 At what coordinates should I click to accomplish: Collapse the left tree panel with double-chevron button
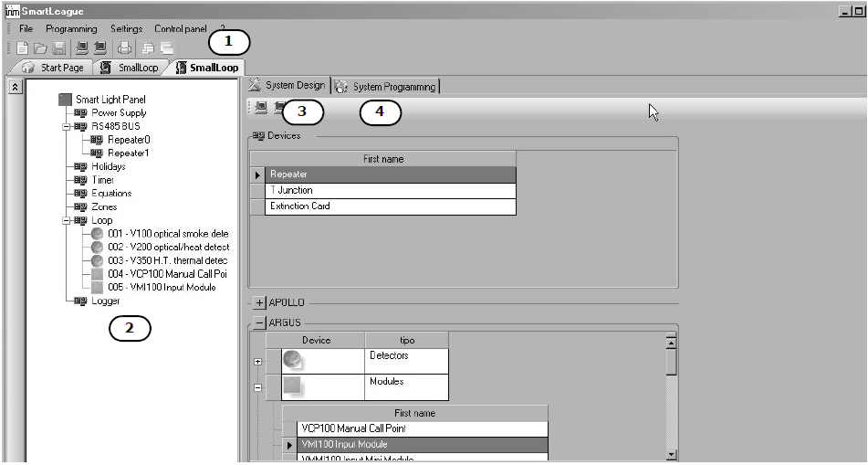tap(16, 87)
